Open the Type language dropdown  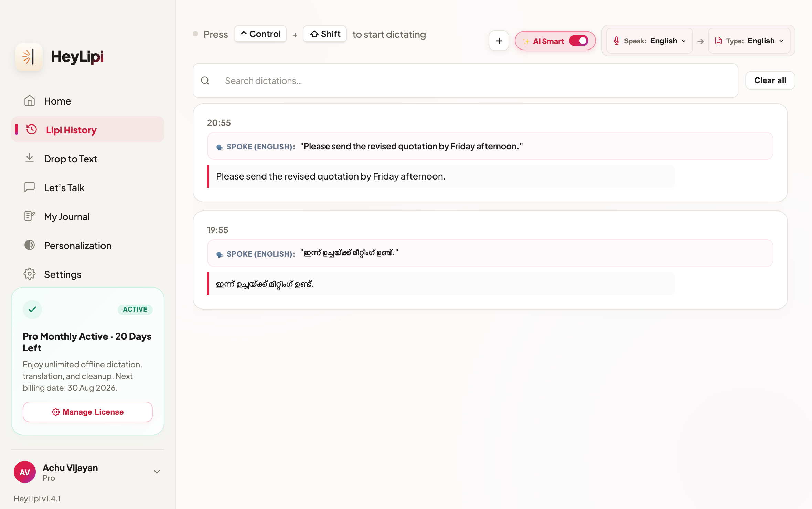coord(749,41)
